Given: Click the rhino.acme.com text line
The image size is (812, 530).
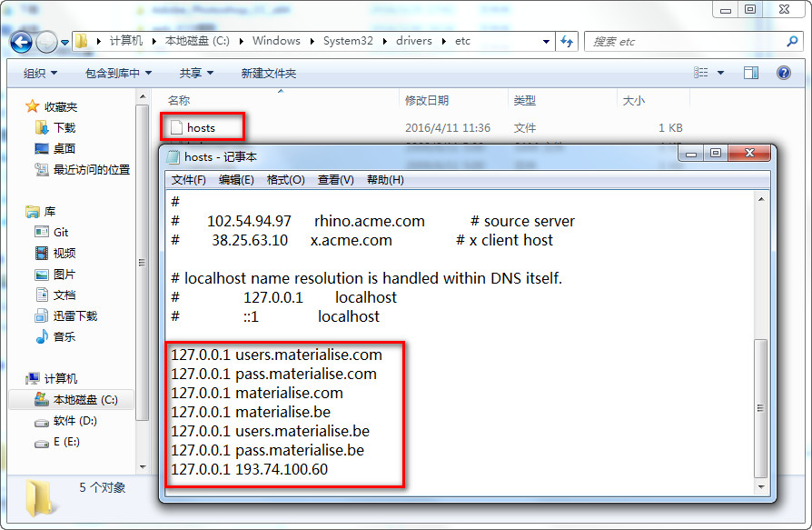Looking at the screenshot, I should 373,221.
